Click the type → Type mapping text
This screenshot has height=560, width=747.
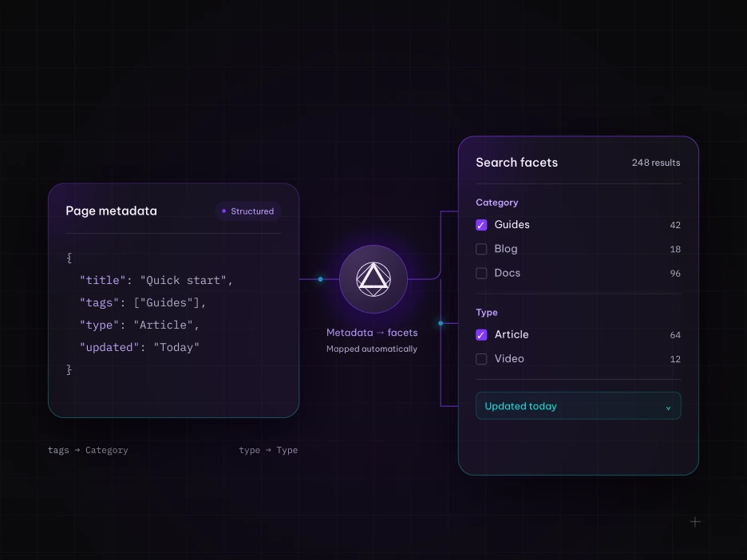(x=268, y=450)
